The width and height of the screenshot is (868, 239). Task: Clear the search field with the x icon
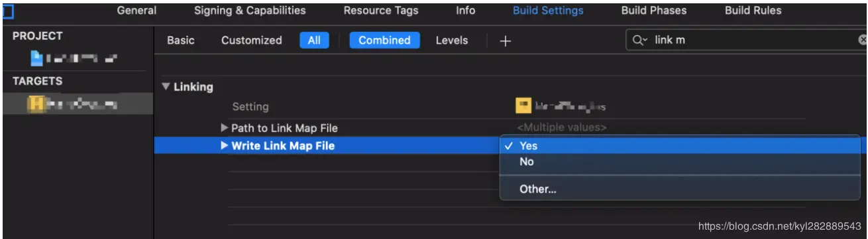click(863, 40)
